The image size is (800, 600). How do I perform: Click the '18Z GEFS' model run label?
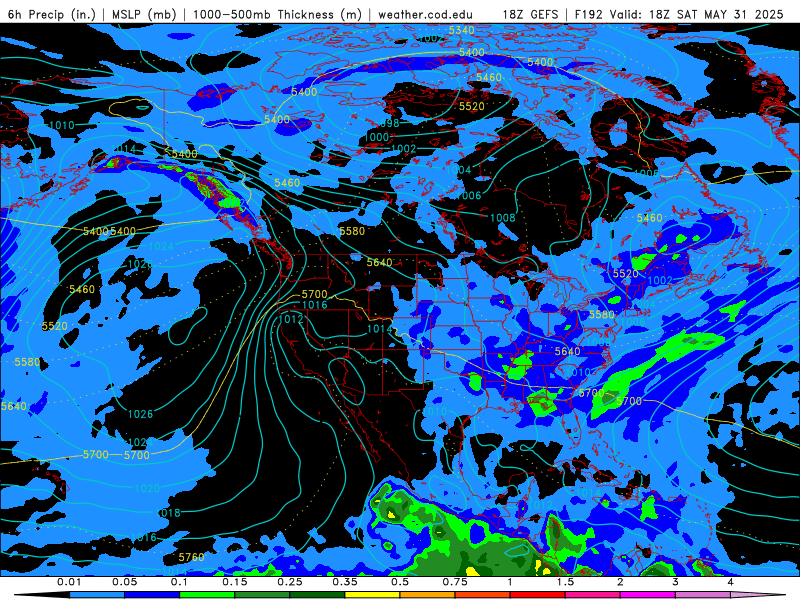click(x=531, y=14)
